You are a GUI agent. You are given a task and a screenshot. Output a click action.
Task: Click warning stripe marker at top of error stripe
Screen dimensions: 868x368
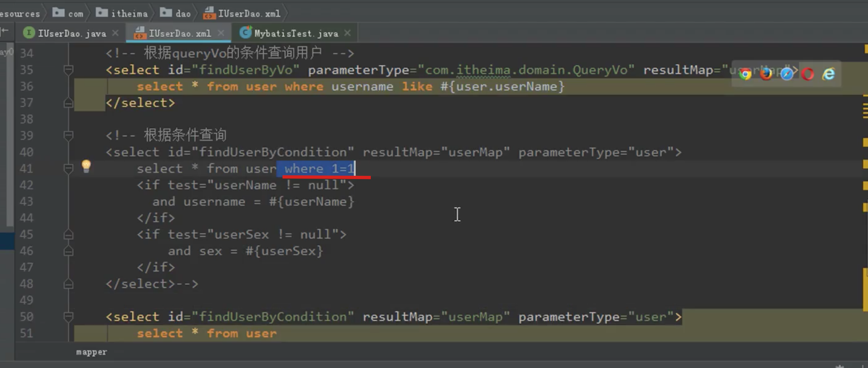[x=866, y=48]
